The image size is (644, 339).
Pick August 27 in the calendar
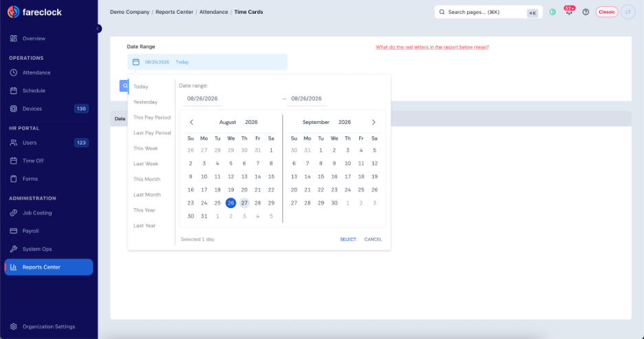point(244,203)
